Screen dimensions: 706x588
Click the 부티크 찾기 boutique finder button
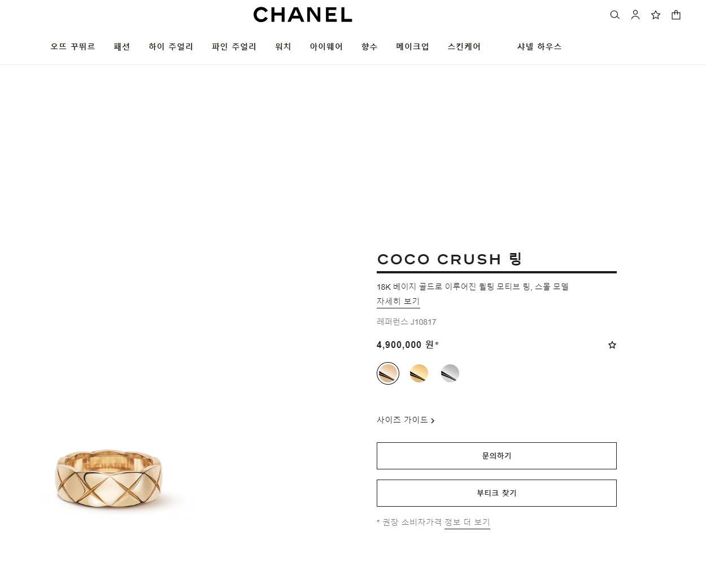(496, 493)
